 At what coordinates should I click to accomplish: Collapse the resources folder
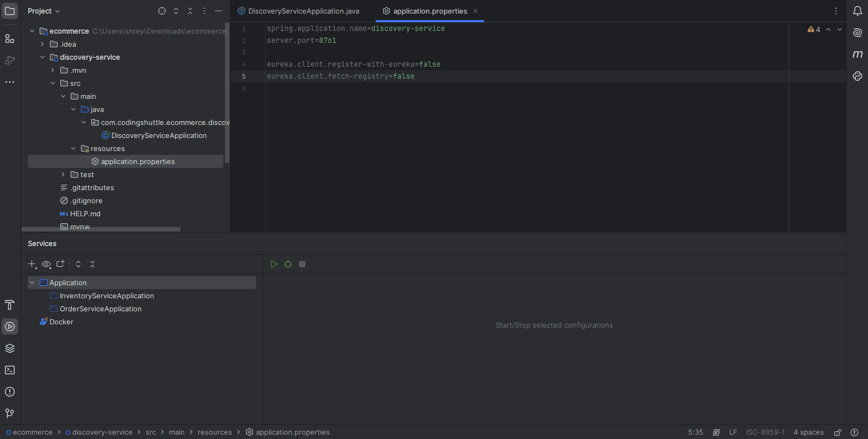tap(73, 148)
